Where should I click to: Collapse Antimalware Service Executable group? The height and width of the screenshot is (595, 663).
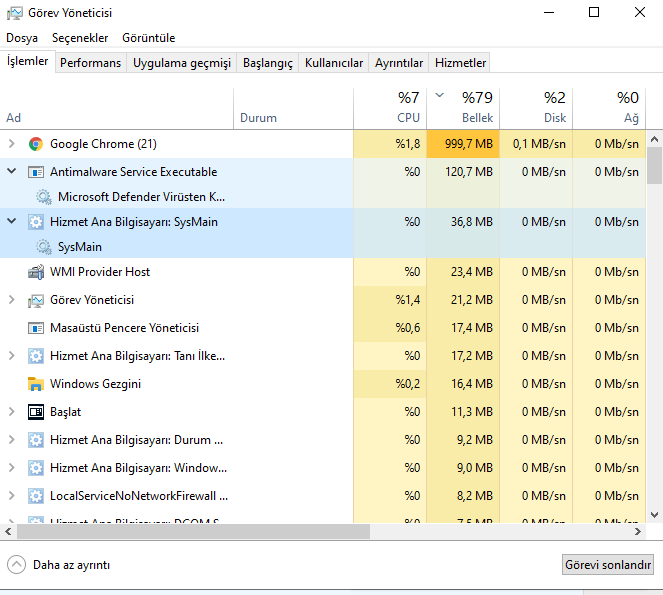pyautogui.click(x=11, y=171)
